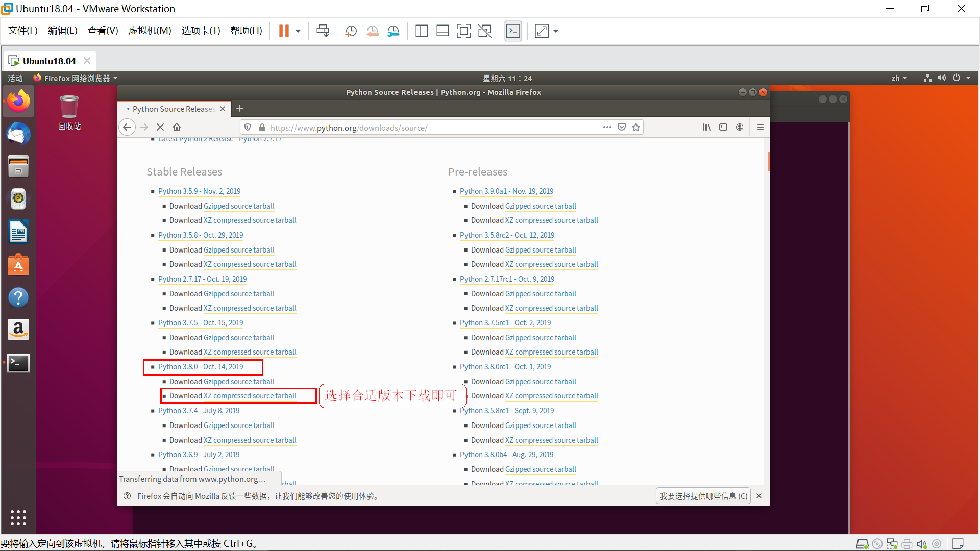The image size is (980, 551).
Task: Open the 虚拟机(M) menu
Action: tap(150, 31)
